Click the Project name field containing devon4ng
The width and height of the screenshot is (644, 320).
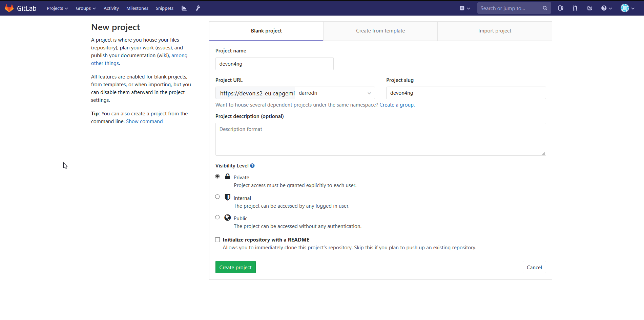(274, 64)
